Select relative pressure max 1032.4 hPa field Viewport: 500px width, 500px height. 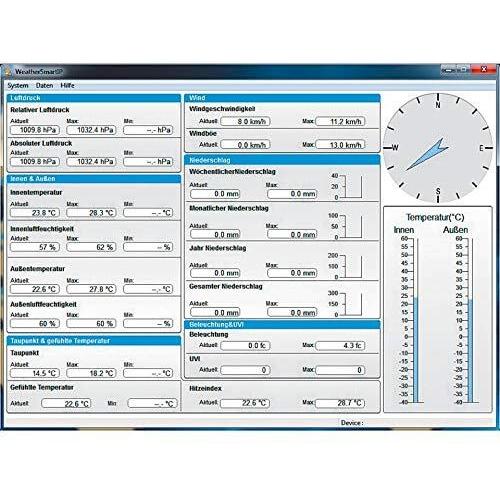(91, 130)
